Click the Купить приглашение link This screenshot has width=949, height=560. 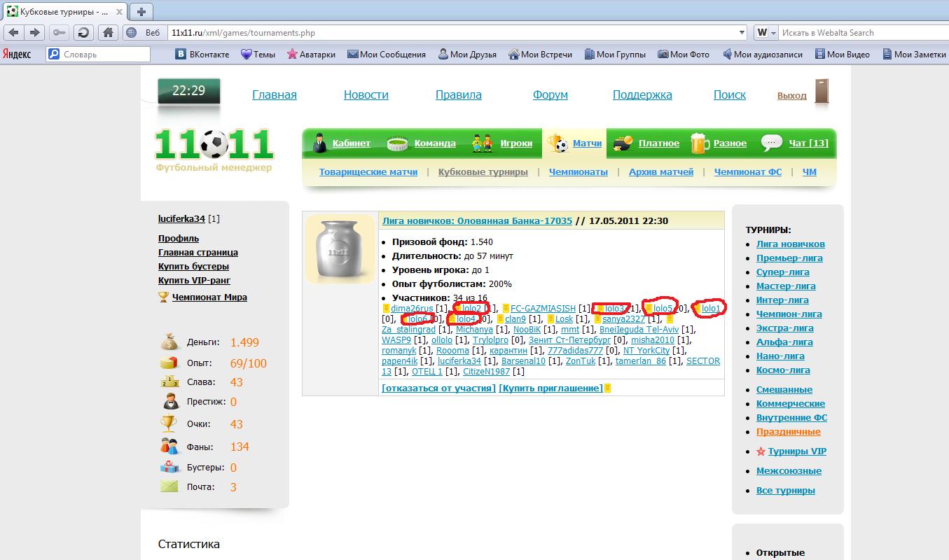[x=550, y=388]
